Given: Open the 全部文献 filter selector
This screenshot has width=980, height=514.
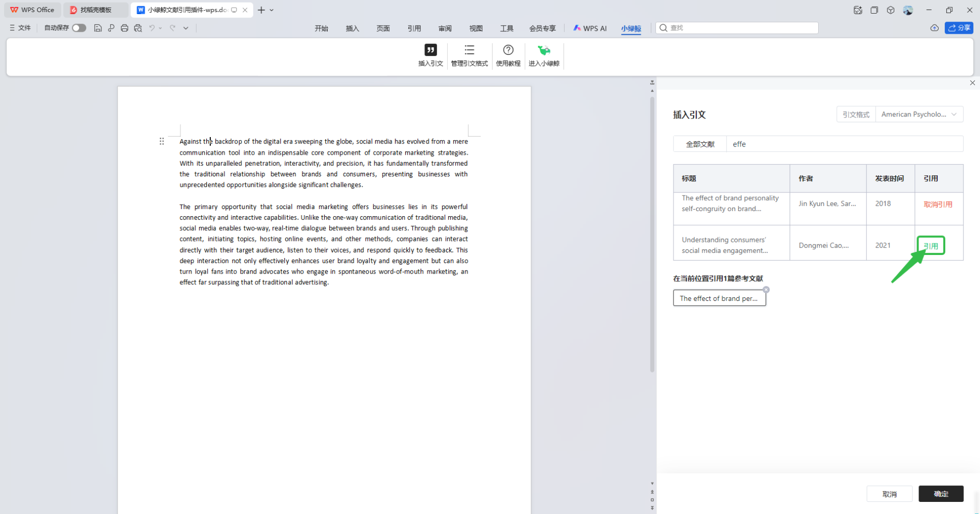Looking at the screenshot, I should [700, 144].
